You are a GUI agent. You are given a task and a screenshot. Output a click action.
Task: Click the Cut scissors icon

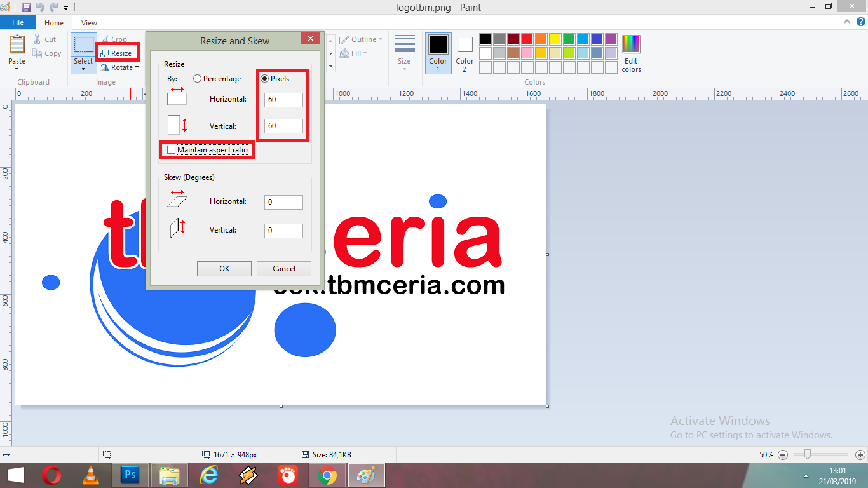(38, 39)
